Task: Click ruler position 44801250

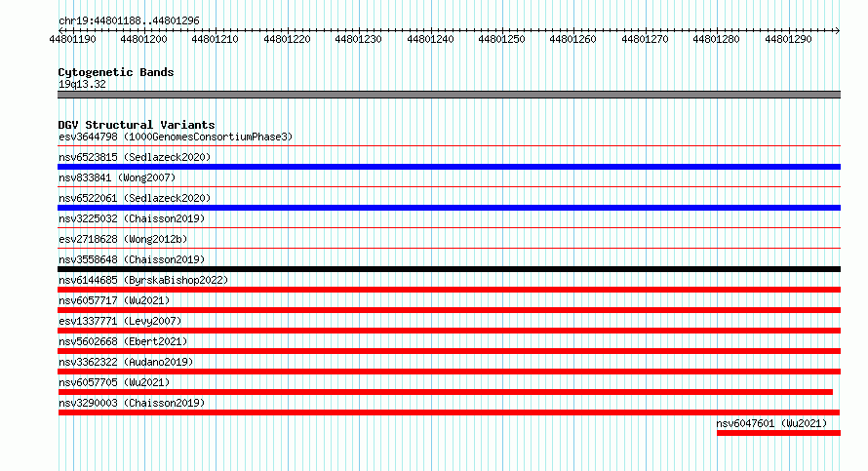Action: [x=501, y=39]
